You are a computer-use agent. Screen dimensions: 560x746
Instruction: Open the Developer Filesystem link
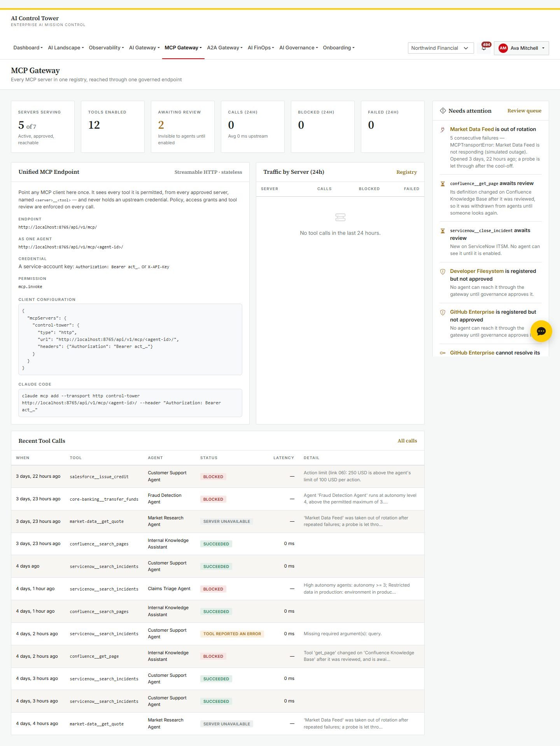[477, 271]
